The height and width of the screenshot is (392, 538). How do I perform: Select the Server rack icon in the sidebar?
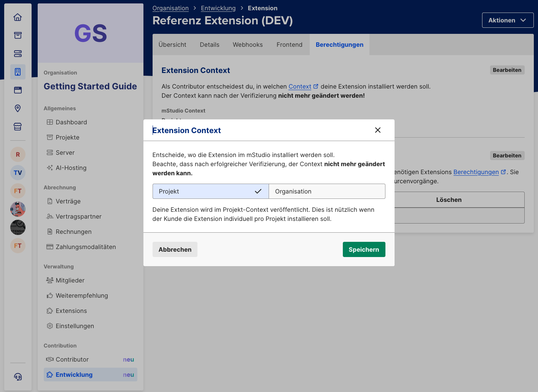point(18,54)
